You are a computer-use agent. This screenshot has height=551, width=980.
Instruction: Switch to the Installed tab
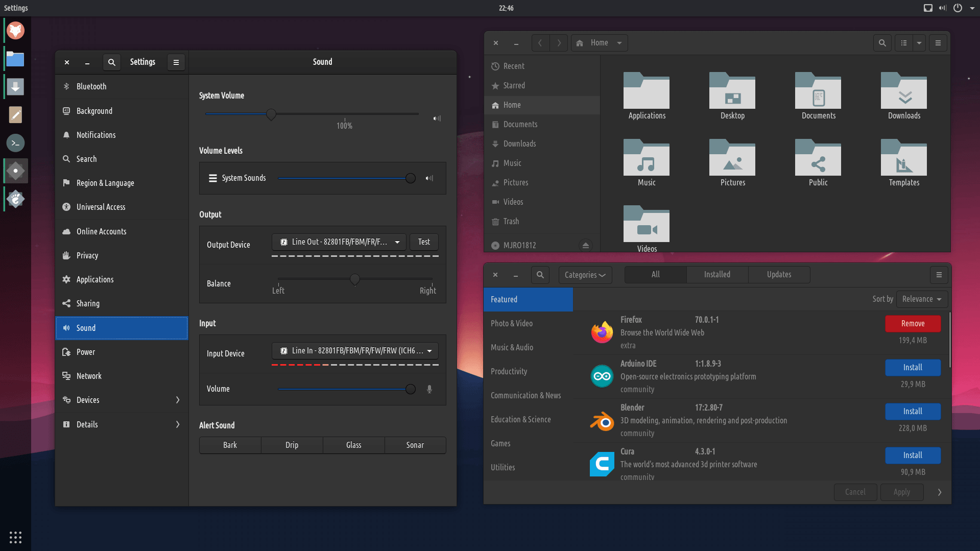[717, 275]
